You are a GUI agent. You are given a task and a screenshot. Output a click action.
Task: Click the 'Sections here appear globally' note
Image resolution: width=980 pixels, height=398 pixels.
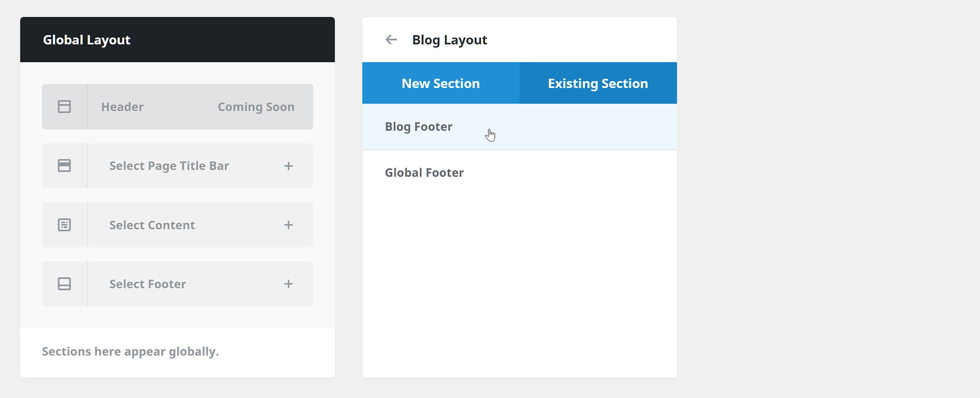pyautogui.click(x=130, y=351)
